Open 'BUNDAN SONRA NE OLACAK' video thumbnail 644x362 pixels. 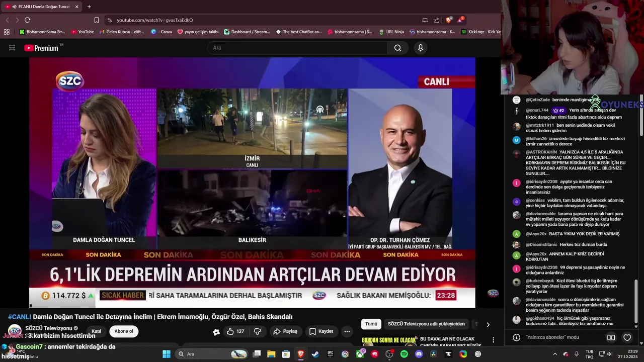389,341
